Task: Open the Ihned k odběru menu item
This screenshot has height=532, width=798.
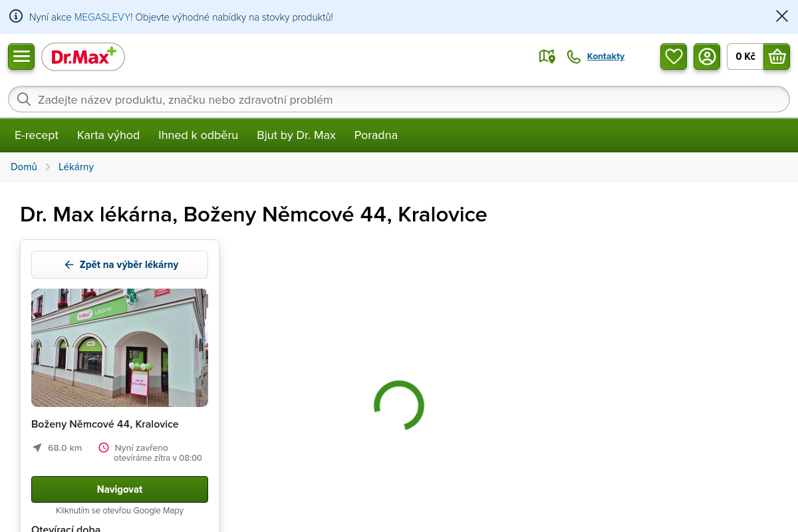Action: 198,135
